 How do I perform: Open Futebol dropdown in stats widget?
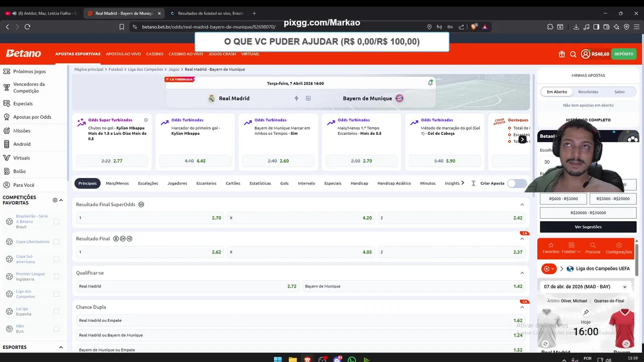coord(572,248)
